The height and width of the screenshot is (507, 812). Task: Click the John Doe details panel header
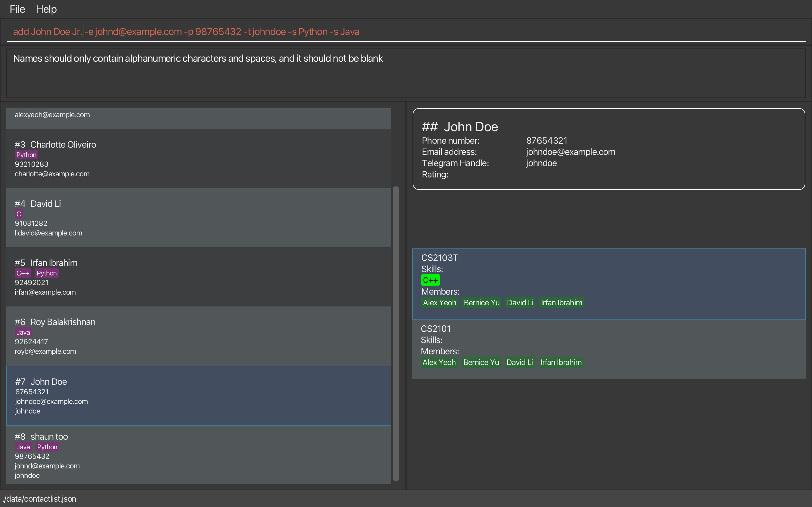(460, 127)
